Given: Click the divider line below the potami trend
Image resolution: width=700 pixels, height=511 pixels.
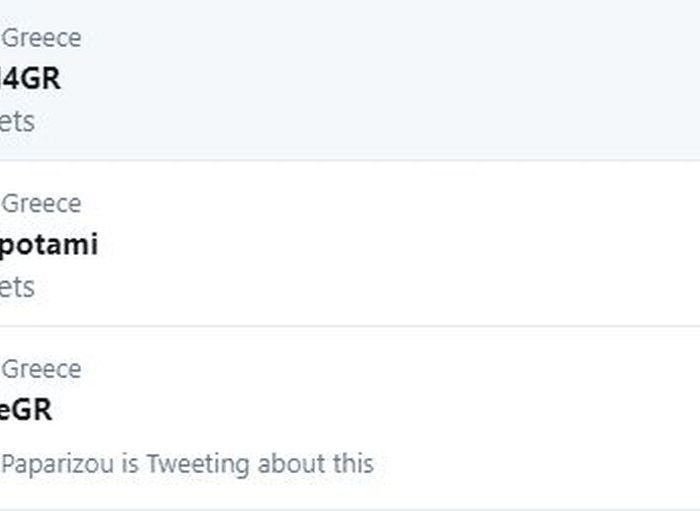Looking at the screenshot, I should pyautogui.click(x=350, y=326).
